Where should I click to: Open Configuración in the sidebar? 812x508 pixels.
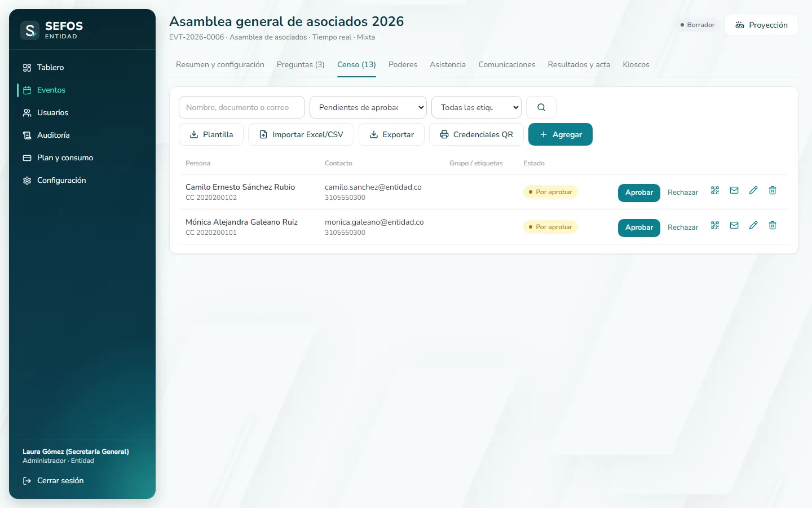coord(82,181)
